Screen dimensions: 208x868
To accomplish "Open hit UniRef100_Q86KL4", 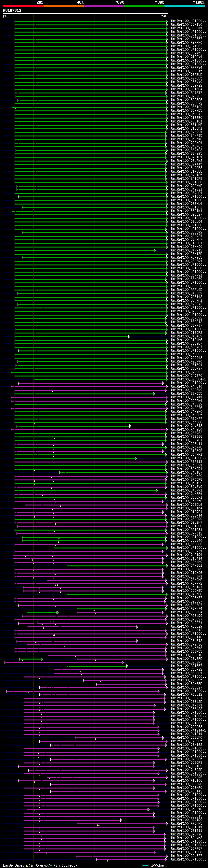I will pos(187,204).
